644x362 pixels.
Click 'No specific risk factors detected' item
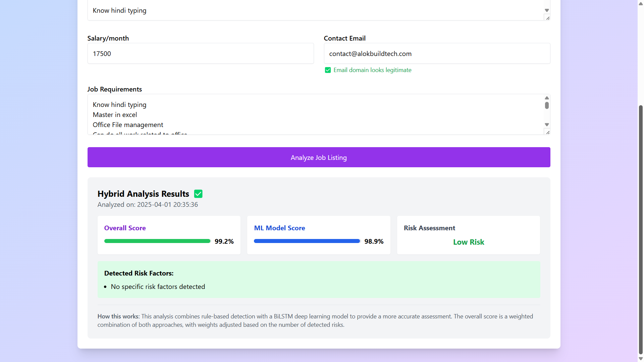coord(158,287)
